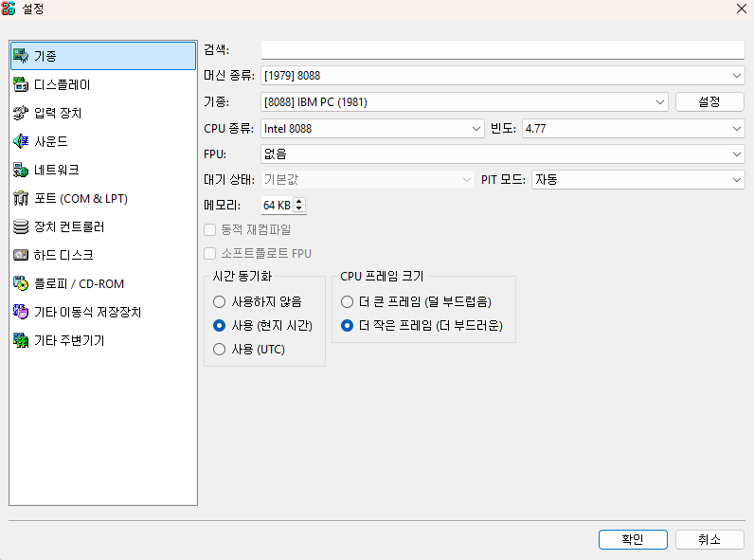Open Storage controllers (장치 컨트롤러) icon

point(20,226)
